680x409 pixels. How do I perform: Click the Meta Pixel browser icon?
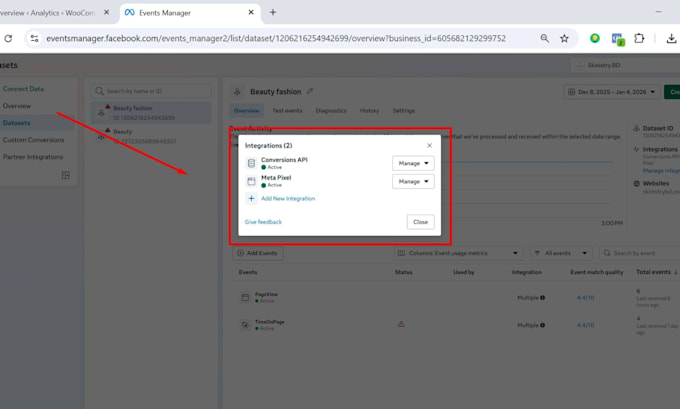coord(251,181)
